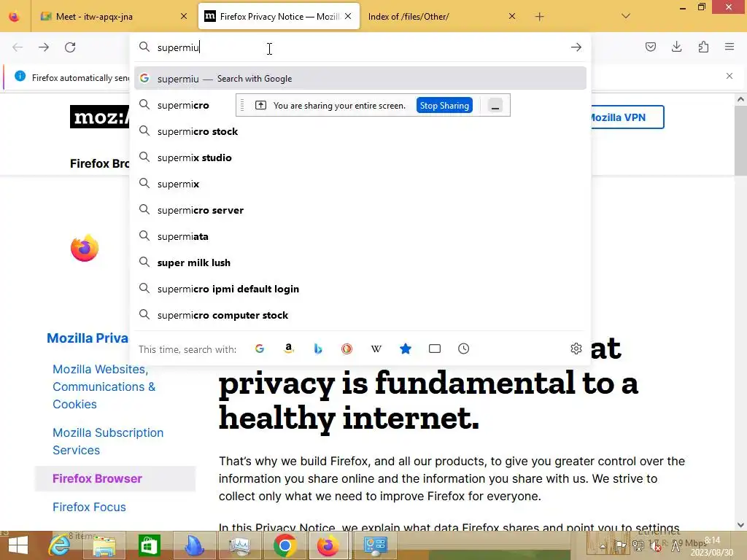The height and width of the screenshot is (560, 747).
Task: Open File Explorer from taskbar
Action: [104, 545]
